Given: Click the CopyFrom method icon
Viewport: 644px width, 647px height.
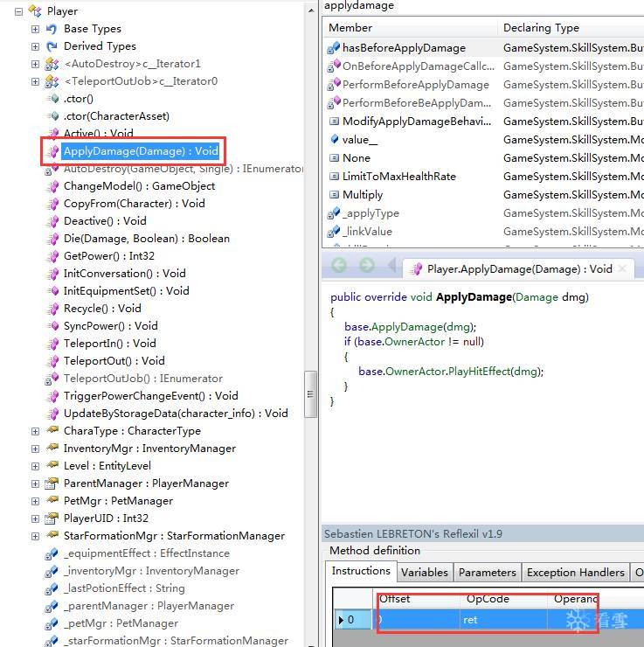Looking at the screenshot, I should click(x=52, y=204).
